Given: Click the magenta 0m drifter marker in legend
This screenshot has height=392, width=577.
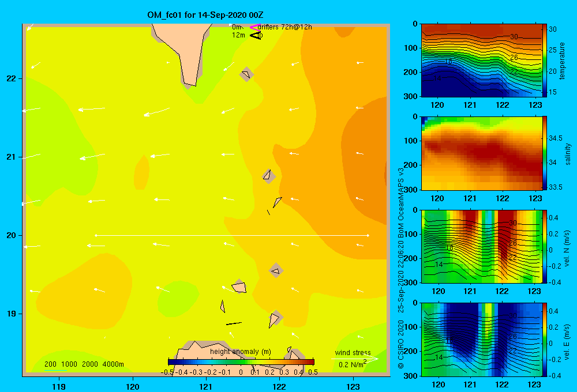Looking at the screenshot, I should click(x=254, y=27).
